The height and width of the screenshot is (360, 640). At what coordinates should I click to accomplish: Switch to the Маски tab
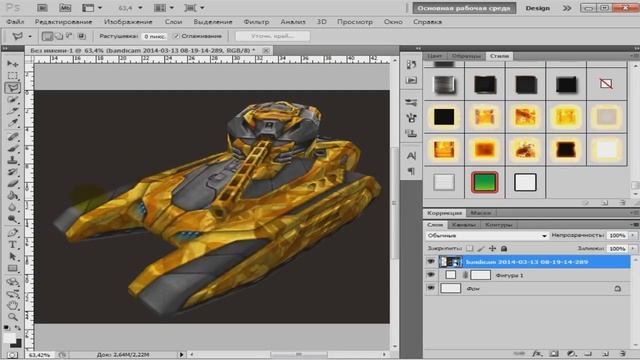coord(480,213)
